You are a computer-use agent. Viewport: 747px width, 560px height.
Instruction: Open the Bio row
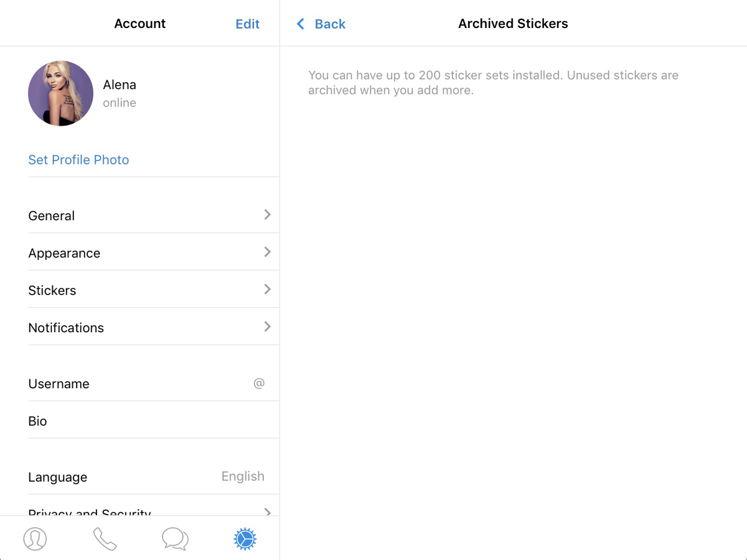153,421
